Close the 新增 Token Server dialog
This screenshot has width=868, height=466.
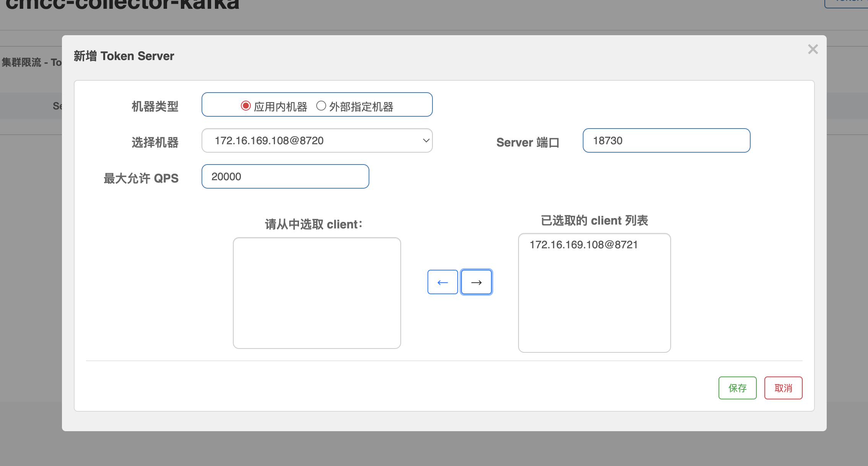tap(813, 49)
